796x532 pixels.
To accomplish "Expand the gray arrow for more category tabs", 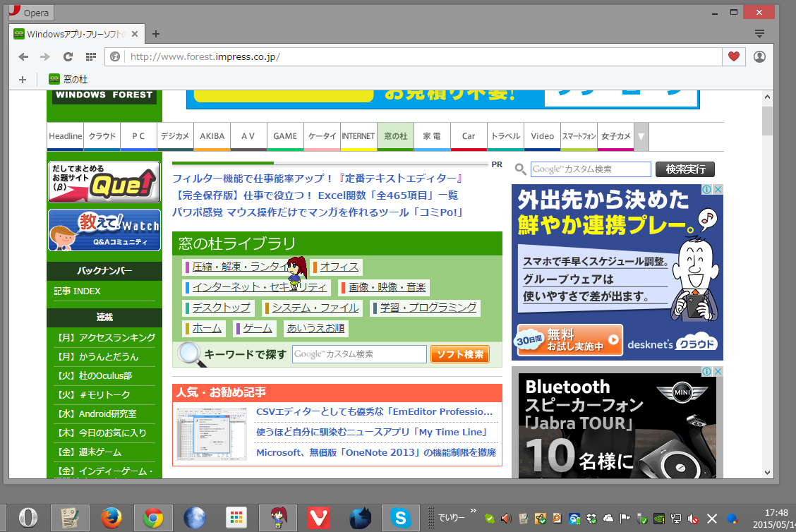I will point(640,135).
